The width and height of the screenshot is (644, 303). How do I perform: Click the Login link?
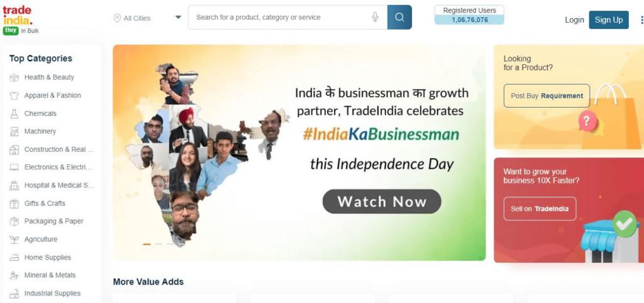click(574, 20)
